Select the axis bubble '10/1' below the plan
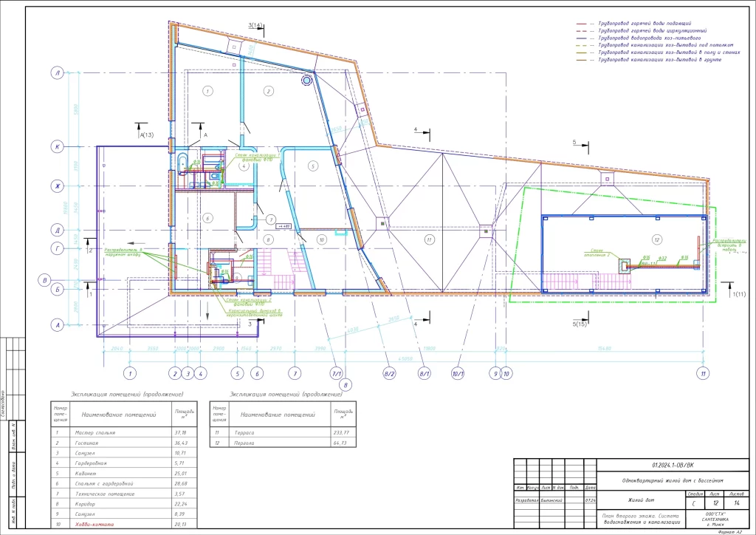Image resolution: width=756 pixels, height=535 pixels. click(458, 373)
